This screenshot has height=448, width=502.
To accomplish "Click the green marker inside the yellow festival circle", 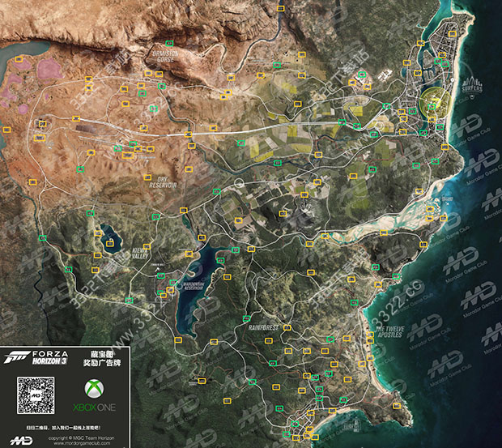I will tap(432, 106).
